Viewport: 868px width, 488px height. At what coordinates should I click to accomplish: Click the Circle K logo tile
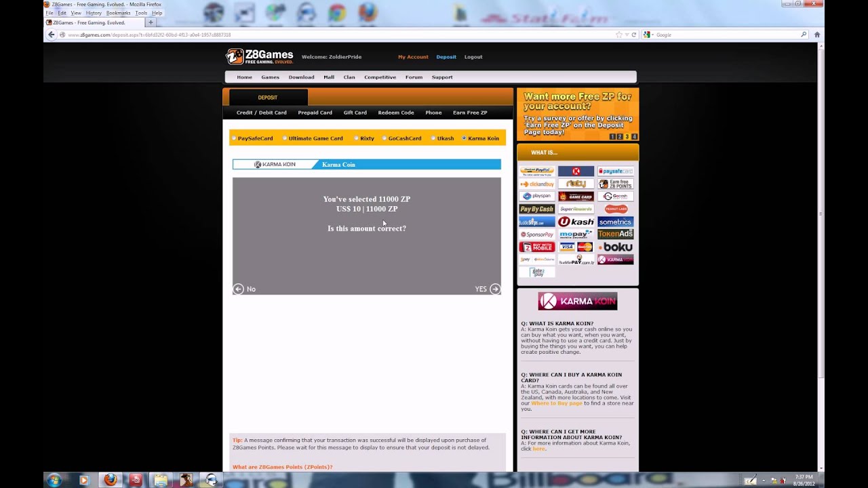(576, 171)
